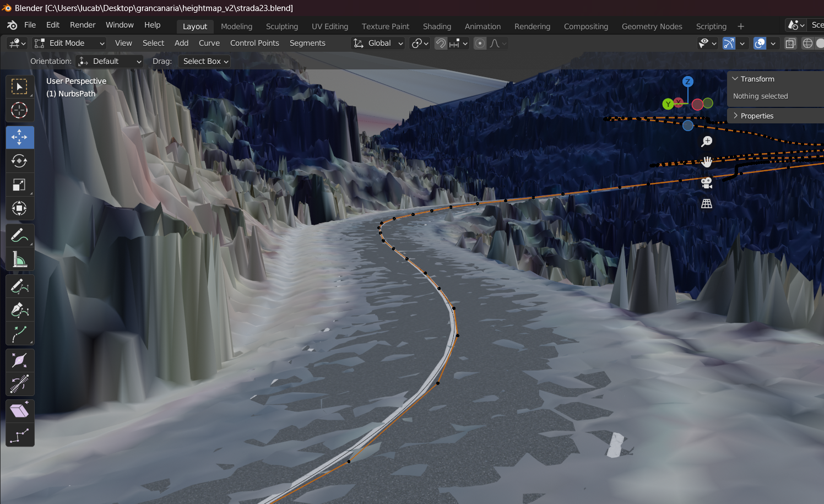The width and height of the screenshot is (824, 504).
Task: Toggle the snap magnet button
Action: (441, 44)
